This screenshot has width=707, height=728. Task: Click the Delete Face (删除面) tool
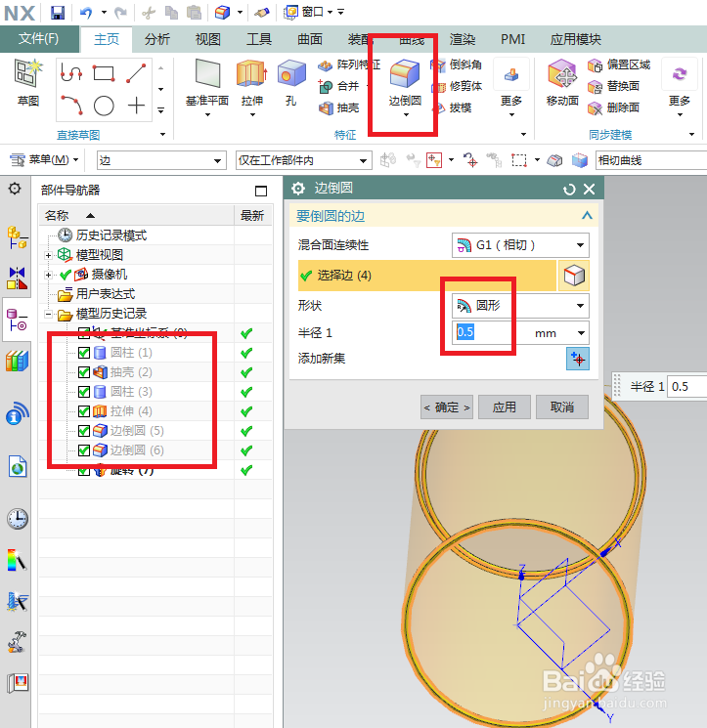click(613, 107)
